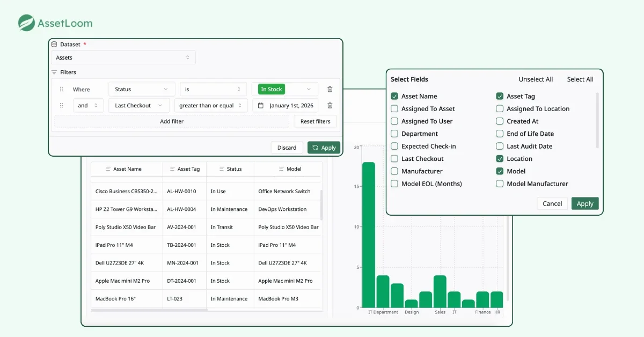Click the Asset Name column menu icon
Image resolution: width=644 pixels, height=337 pixels.
pyautogui.click(x=108, y=169)
